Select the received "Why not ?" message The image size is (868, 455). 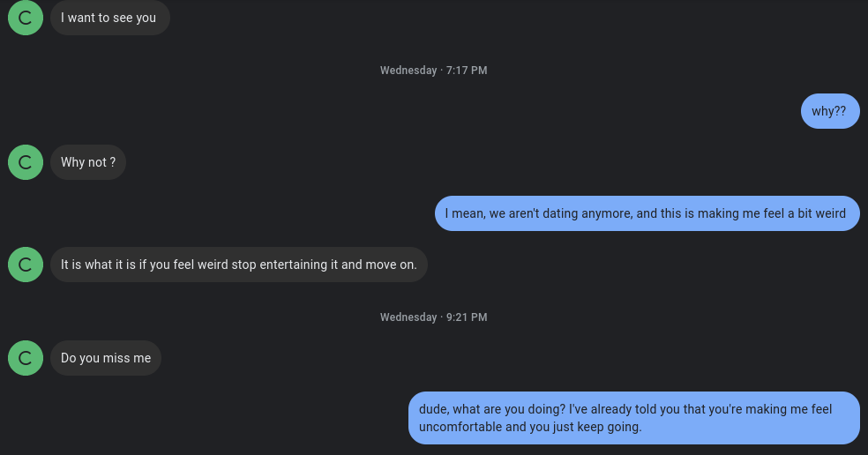tap(87, 162)
